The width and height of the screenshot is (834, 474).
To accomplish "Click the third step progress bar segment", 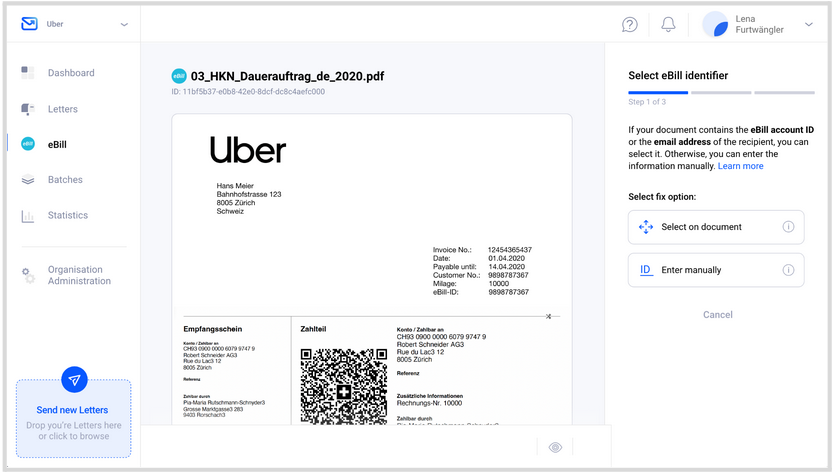I will pyautogui.click(x=785, y=93).
